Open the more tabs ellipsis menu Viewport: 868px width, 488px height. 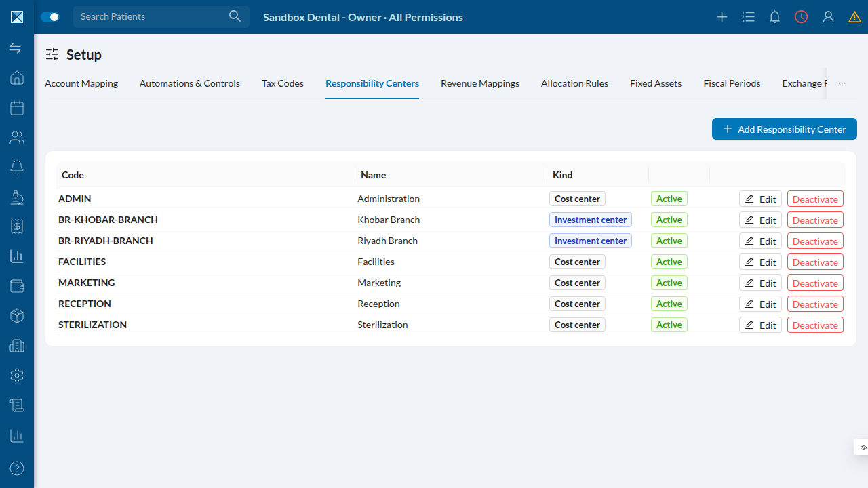point(842,83)
